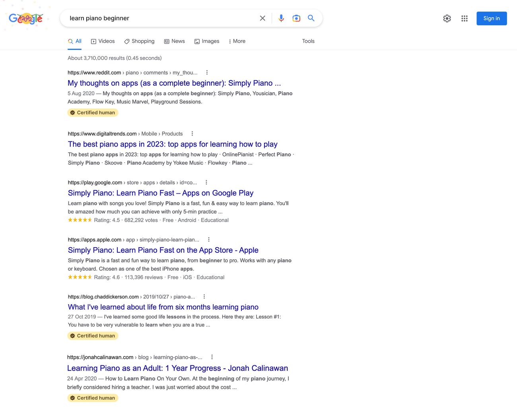Open the quick settings gear icon
517x420 pixels.
point(447,18)
